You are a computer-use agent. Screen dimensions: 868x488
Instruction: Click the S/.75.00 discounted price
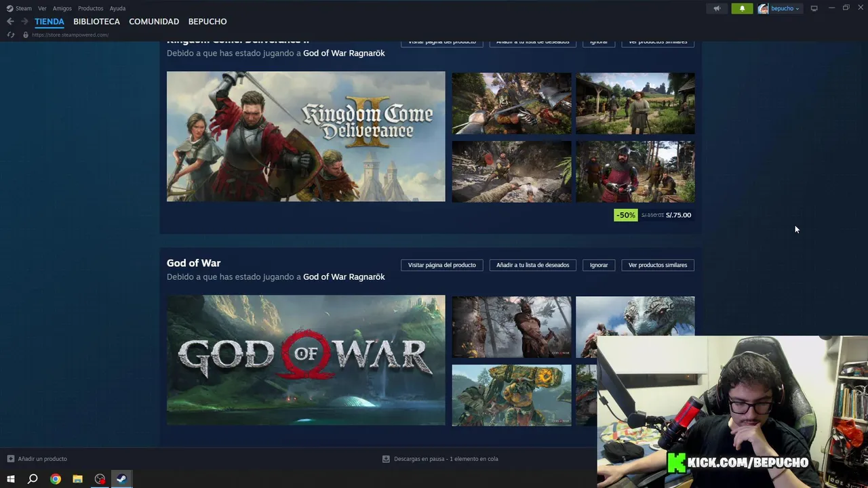[x=678, y=215]
